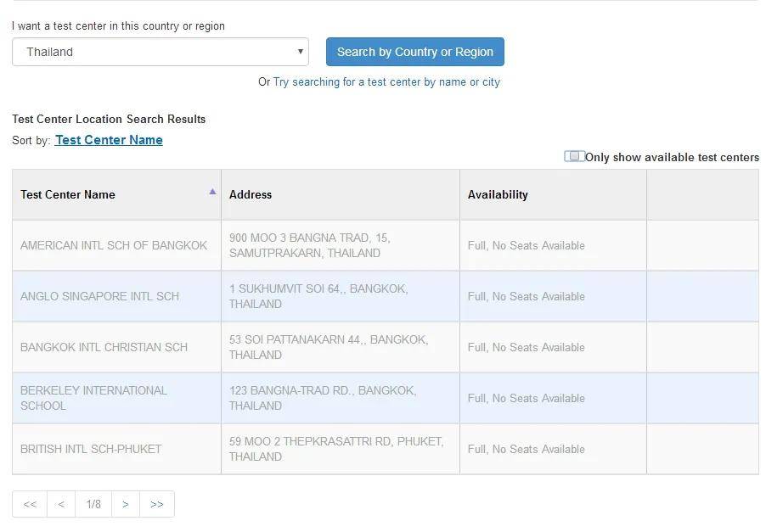Go to next page with > button
This screenshot has width=766, height=532.
(x=126, y=504)
